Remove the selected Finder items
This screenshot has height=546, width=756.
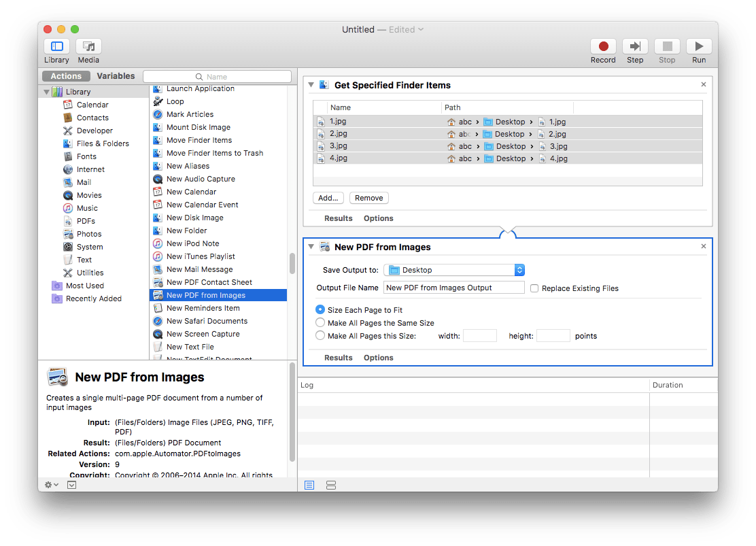point(368,197)
